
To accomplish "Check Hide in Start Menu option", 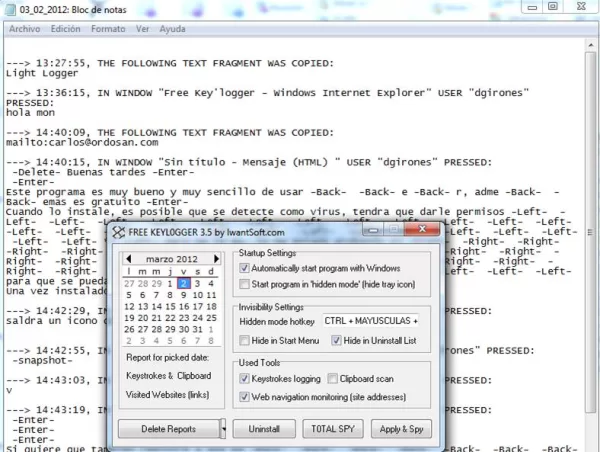I will 244,340.
